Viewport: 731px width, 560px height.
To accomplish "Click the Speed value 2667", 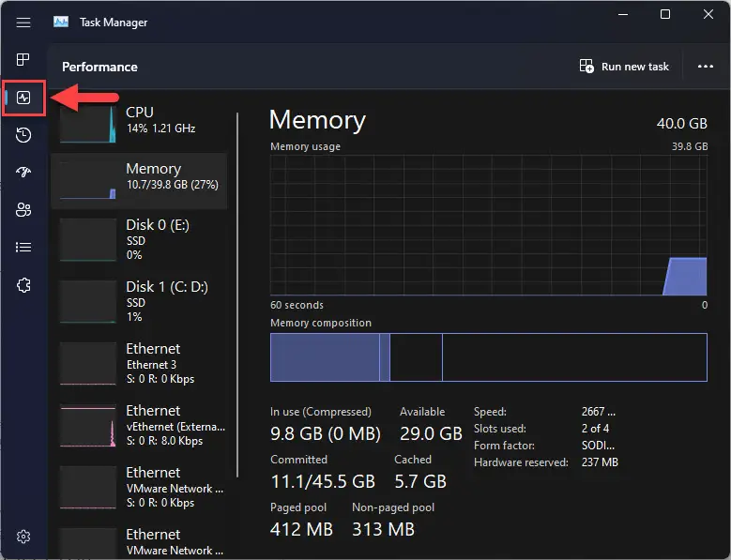I will (598, 412).
